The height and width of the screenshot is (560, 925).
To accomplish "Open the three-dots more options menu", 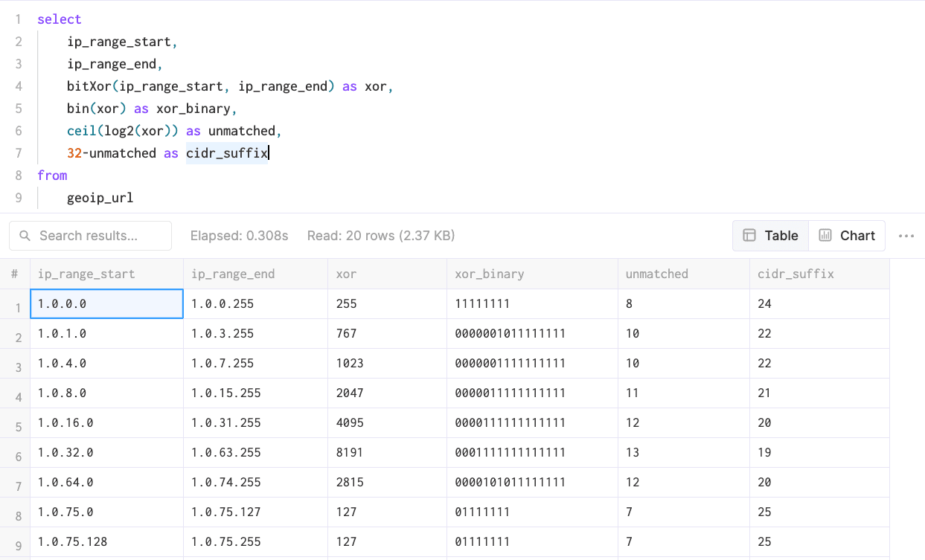I will point(906,236).
